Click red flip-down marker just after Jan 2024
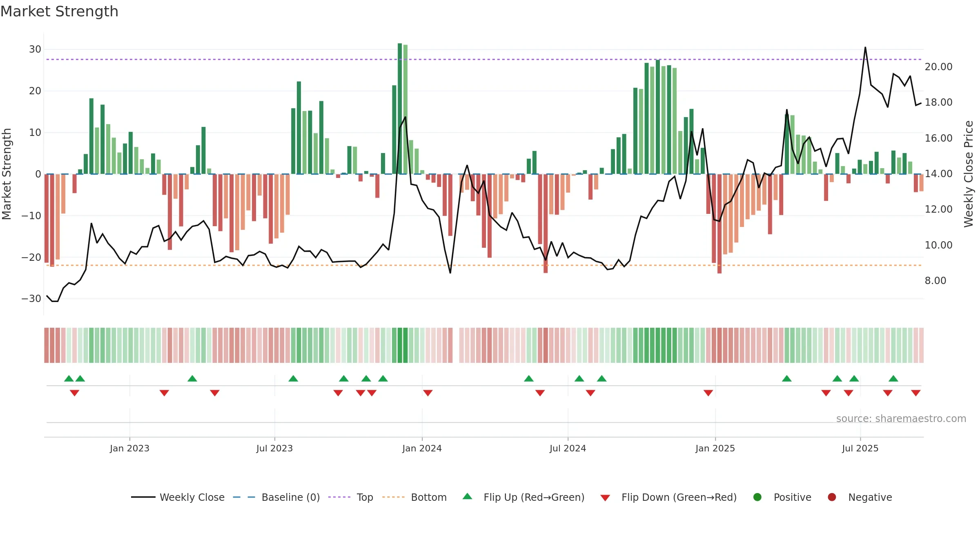980x551 pixels. pyautogui.click(x=428, y=393)
